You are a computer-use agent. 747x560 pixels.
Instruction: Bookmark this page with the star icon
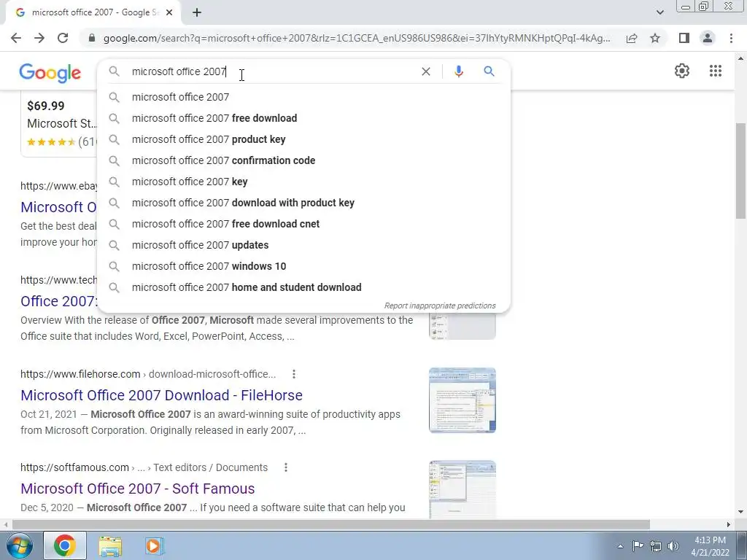coord(655,38)
